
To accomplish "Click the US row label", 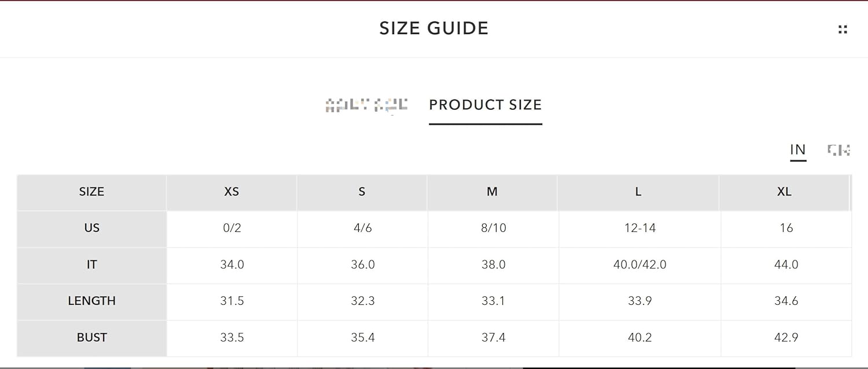I will 92,228.
